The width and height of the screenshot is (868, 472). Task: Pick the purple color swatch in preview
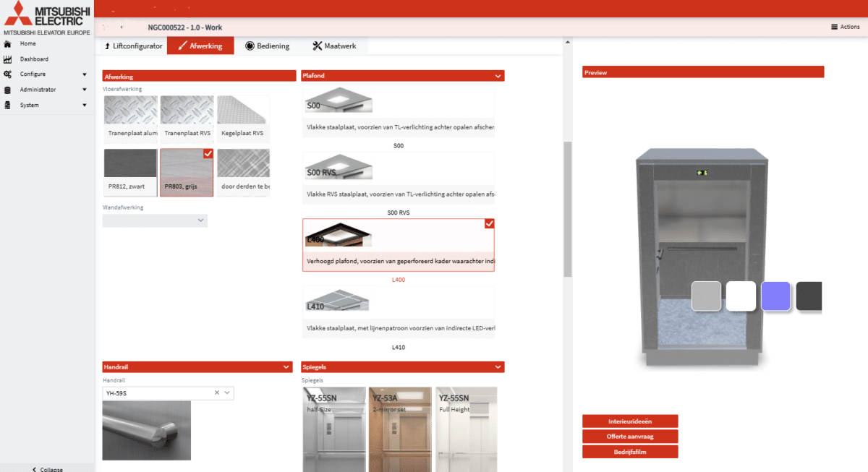pyautogui.click(x=775, y=296)
